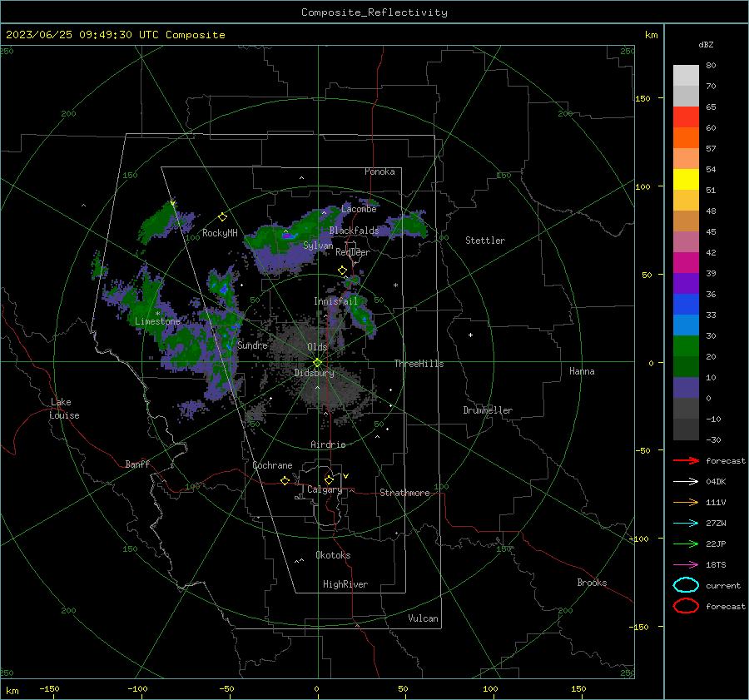Screen dimensions: 749x700
Task: Click the red forecast ellipse legend icon
Action: tap(686, 606)
